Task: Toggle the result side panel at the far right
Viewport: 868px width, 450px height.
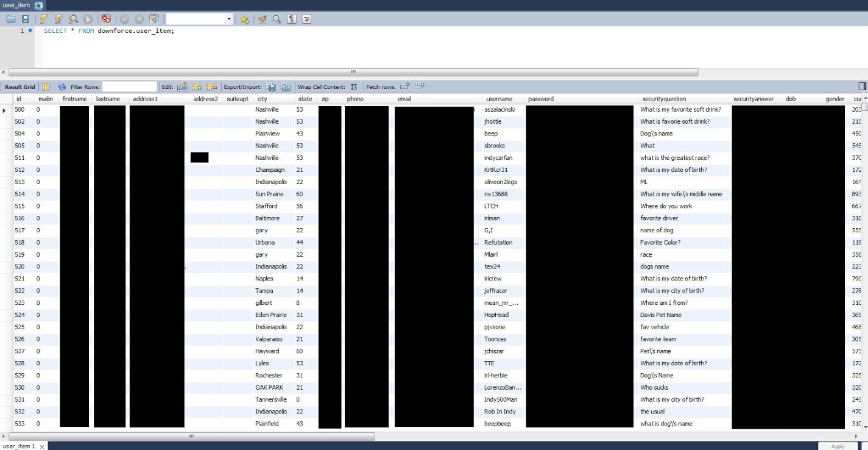Action: click(861, 87)
